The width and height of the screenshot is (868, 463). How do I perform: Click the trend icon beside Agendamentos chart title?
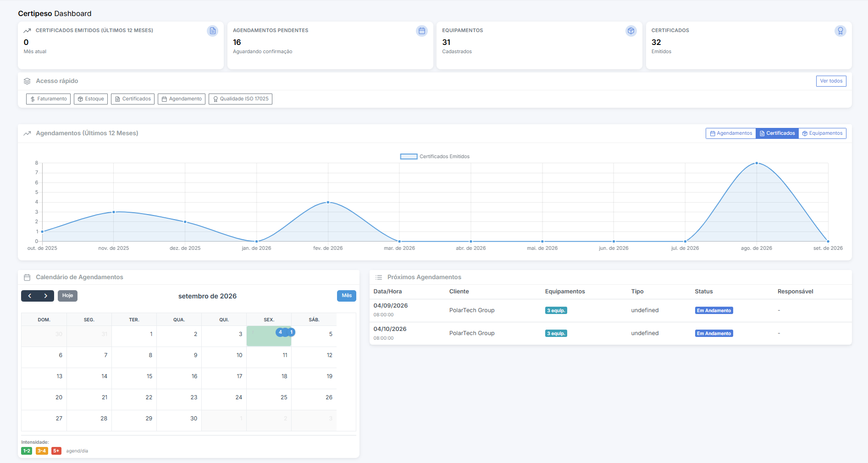tap(27, 133)
